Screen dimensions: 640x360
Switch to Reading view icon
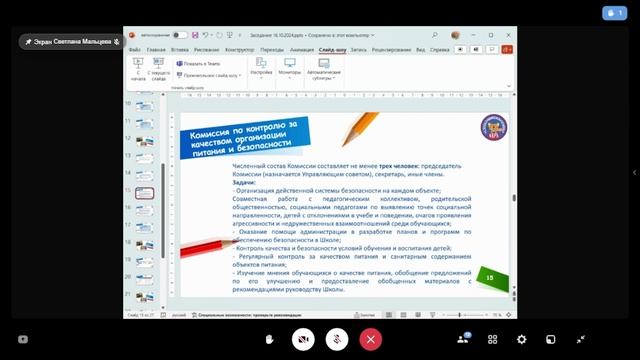[x=418, y=315]
